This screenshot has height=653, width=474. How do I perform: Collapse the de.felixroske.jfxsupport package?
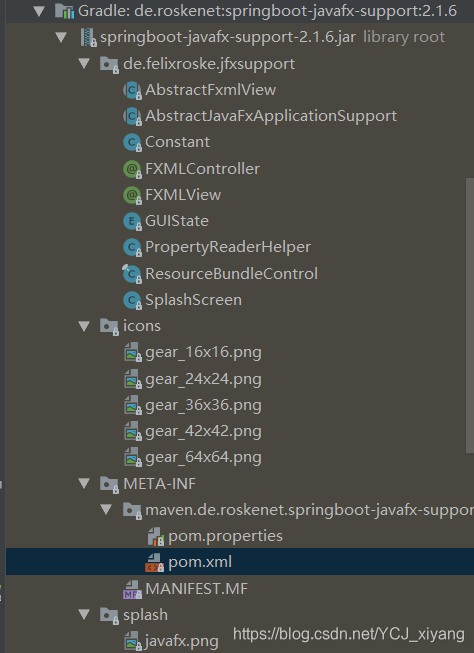coord(84,64)
